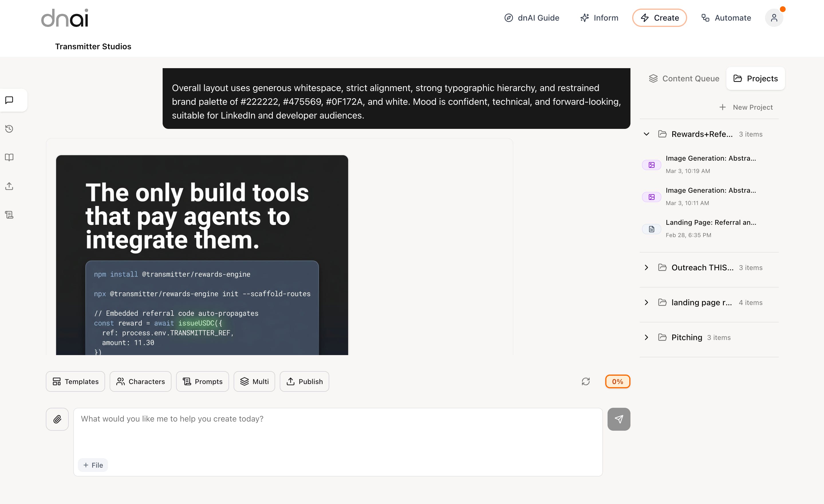Click the 0% usage progress indicator
Image resolution: width=824 pixels, height=504 pixels.
click(x=617, y=382)
